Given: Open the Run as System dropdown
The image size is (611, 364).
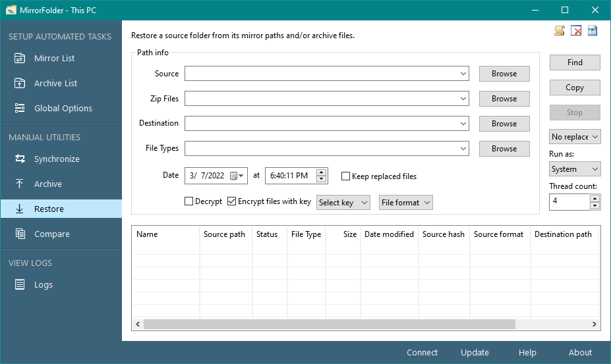Looking at the screenshot, I should tap(575, 169).
